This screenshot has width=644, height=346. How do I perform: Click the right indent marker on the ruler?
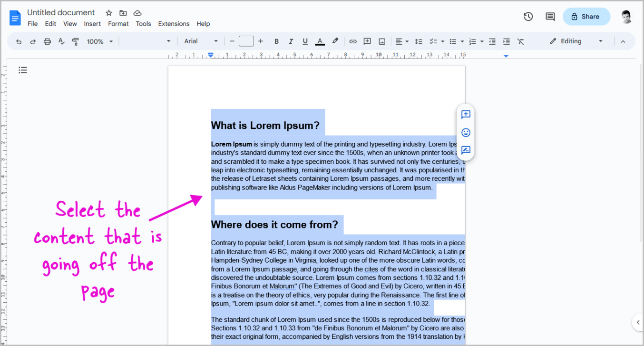pos(506,56)
